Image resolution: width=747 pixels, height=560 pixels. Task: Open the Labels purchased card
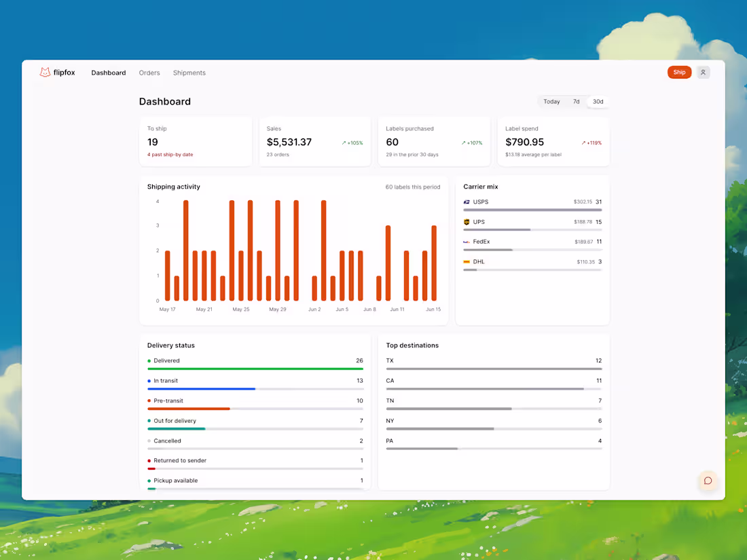[x=434, y=141]
